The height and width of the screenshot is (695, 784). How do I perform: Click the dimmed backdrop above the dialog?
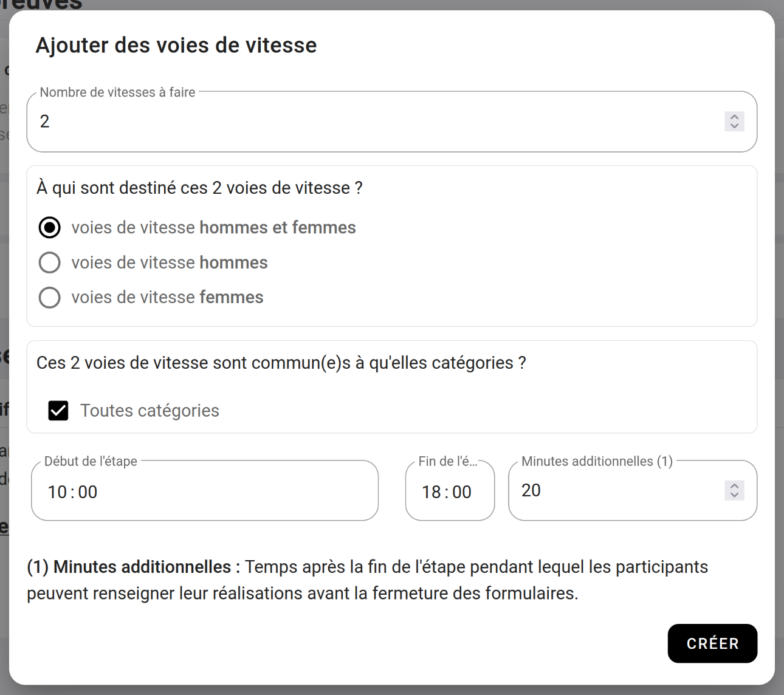pyautogui.click(x=389, y=4)
